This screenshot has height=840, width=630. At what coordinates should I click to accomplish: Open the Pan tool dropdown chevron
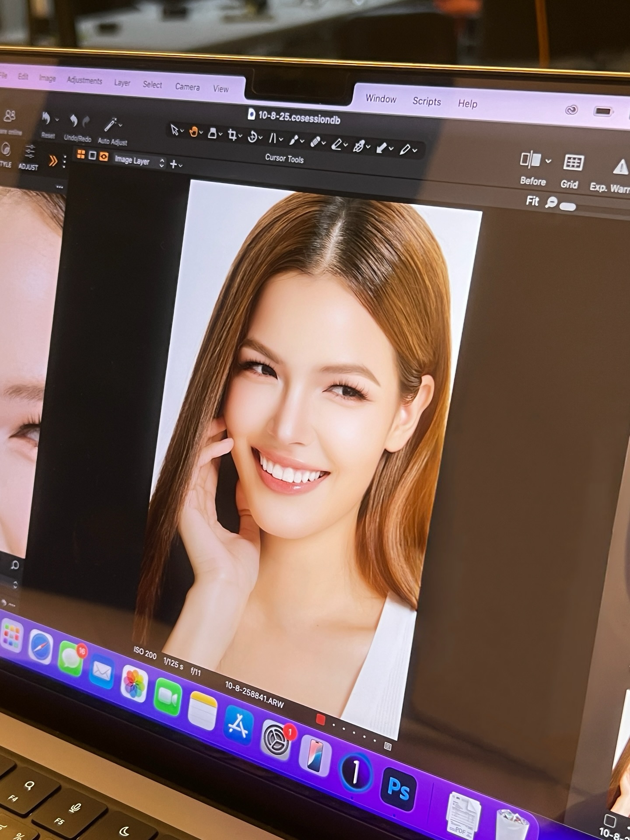[201, 133]
